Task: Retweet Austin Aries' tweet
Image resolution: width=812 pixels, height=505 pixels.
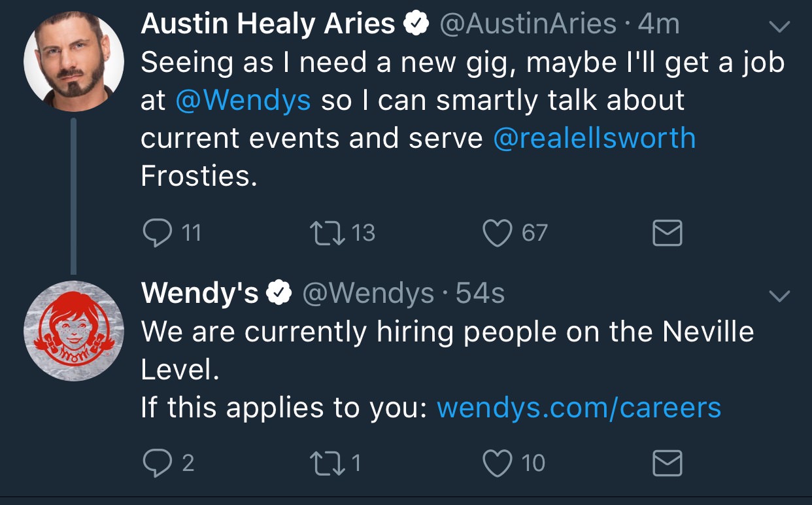Action: coord(326,234)
